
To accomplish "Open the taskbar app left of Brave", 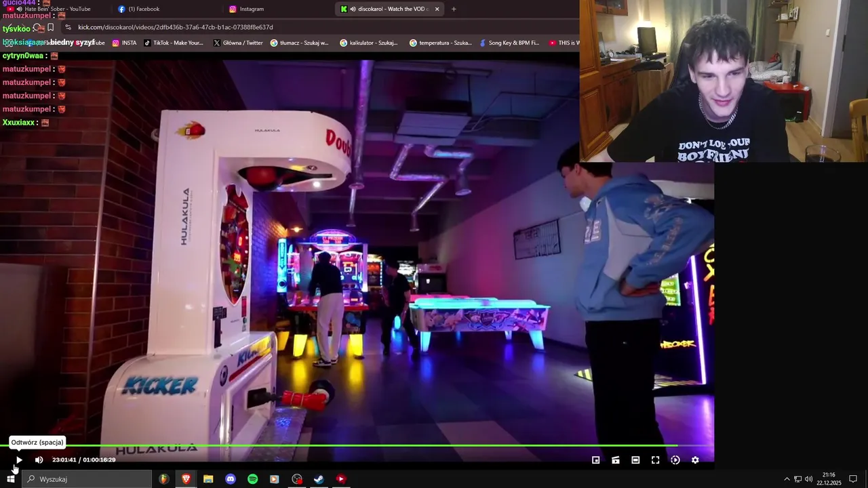I will (163, 479).
